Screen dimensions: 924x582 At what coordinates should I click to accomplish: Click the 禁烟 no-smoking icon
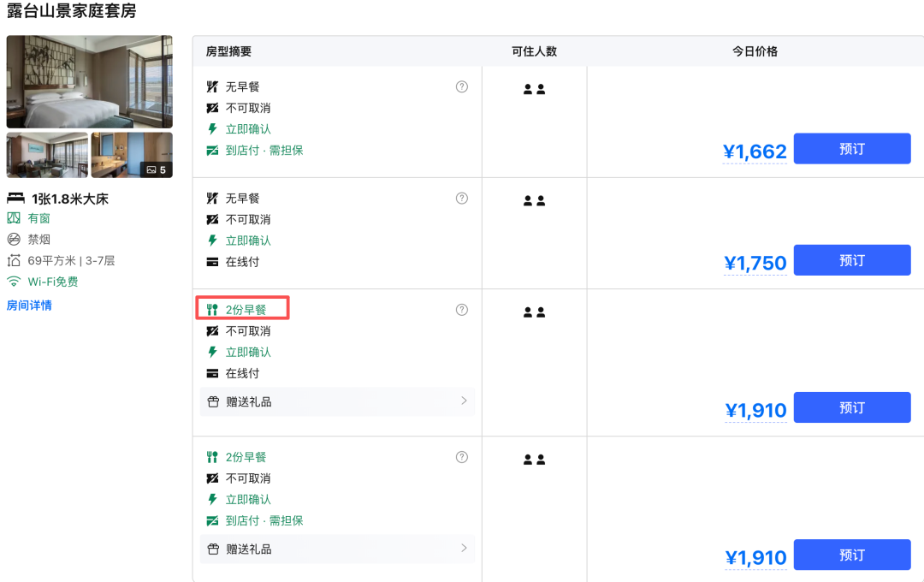point(14,240)
